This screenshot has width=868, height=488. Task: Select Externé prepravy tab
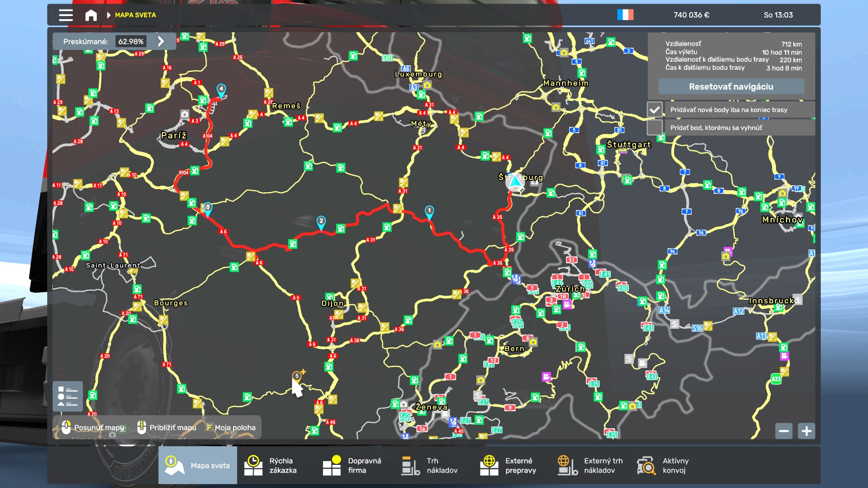click(x=508, y=465)
